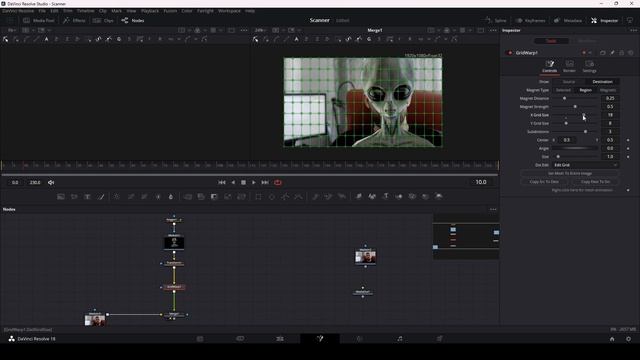This screenshot has height=360, width=640.
Task: Jump to first frame
Action: [222, 182]
